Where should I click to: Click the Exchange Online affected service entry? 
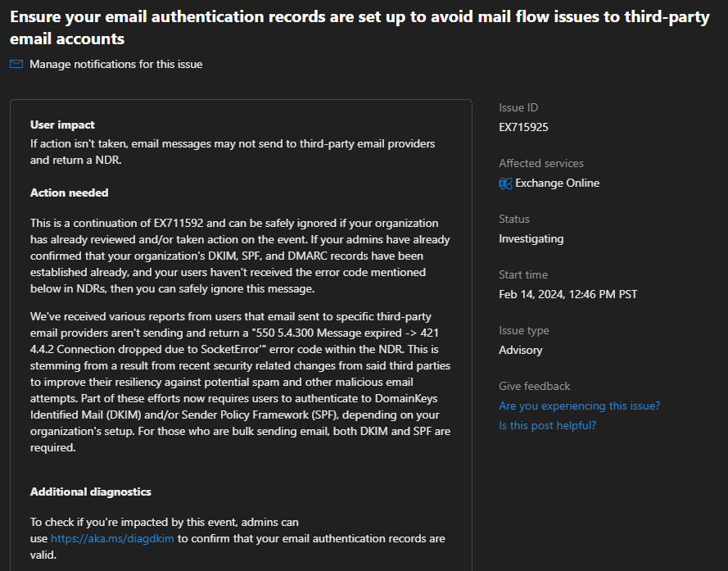pos(549,184)
